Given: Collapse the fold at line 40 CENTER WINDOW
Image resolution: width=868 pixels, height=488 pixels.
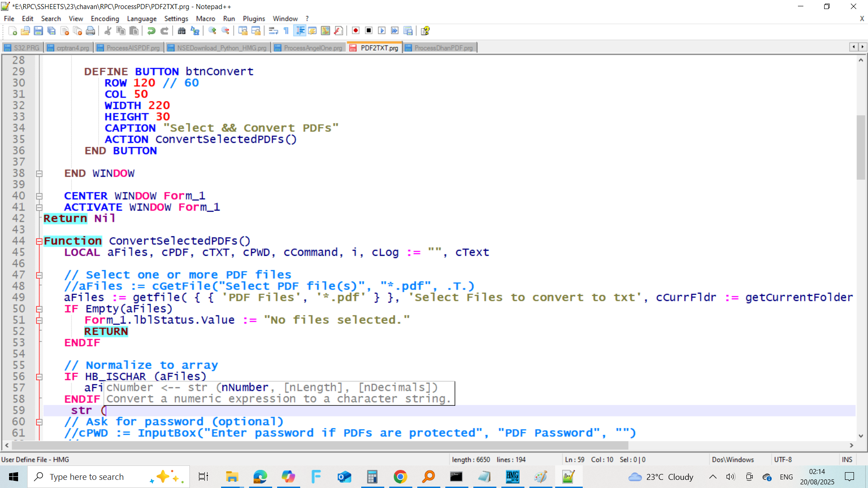Looking at the screenshot, I should [39, 196].
